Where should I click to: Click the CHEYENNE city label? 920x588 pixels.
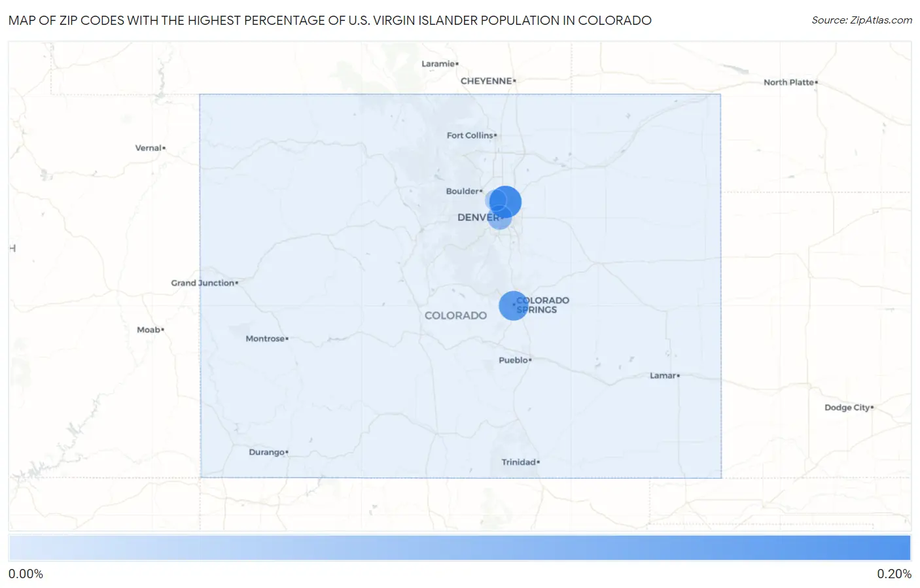(486, 81)
